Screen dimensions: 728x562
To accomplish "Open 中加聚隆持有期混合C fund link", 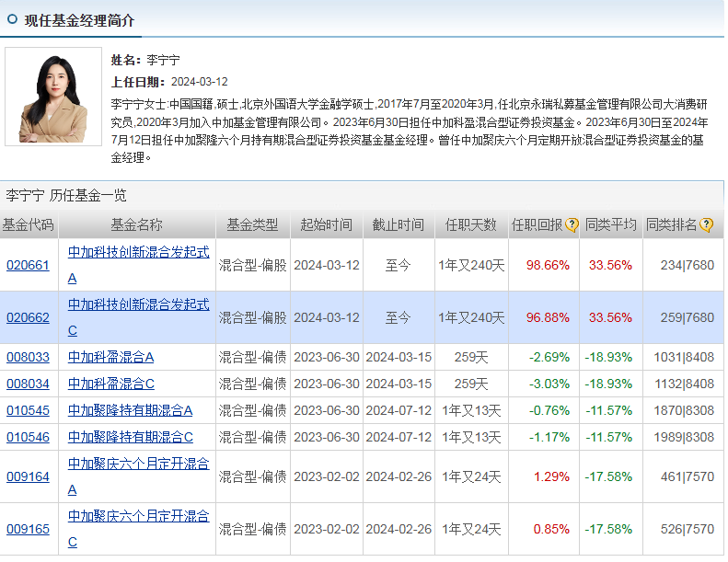I will tap(131, 437).
